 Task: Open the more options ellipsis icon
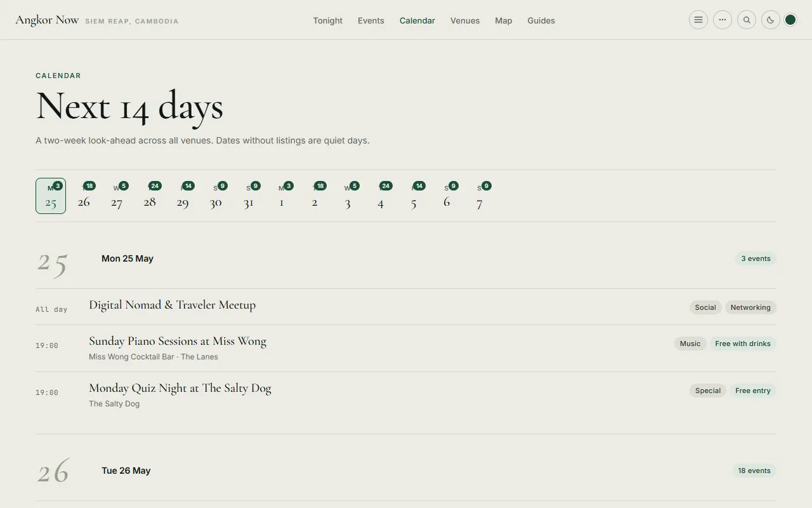[x=723, y=20]
